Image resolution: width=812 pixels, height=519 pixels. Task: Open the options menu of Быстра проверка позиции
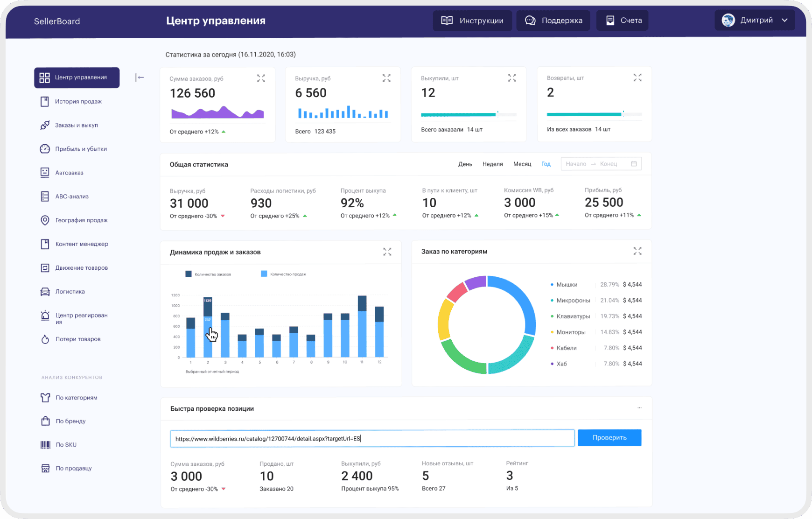click(639, 408)
